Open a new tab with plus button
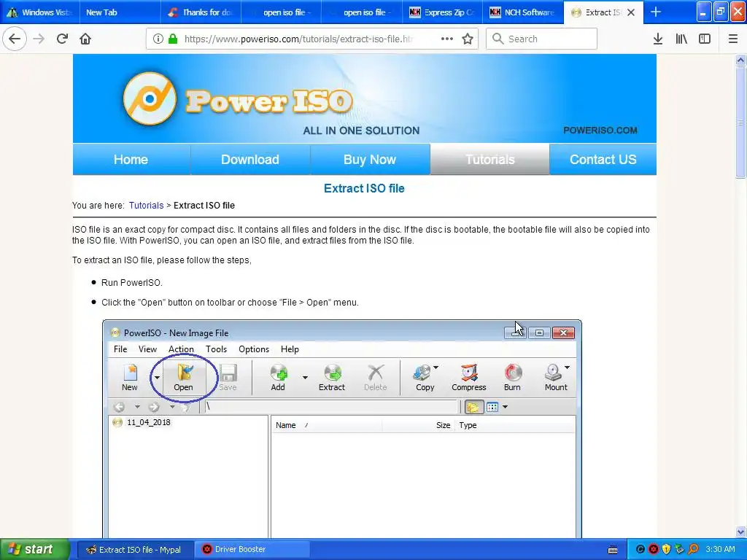The height and width of the screenshot is (560, 747). click(x=656, y=12)
